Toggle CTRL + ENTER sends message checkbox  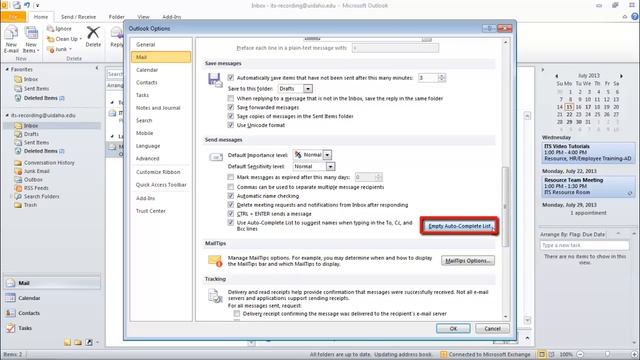pyautogui.click(x=231, y=214)
